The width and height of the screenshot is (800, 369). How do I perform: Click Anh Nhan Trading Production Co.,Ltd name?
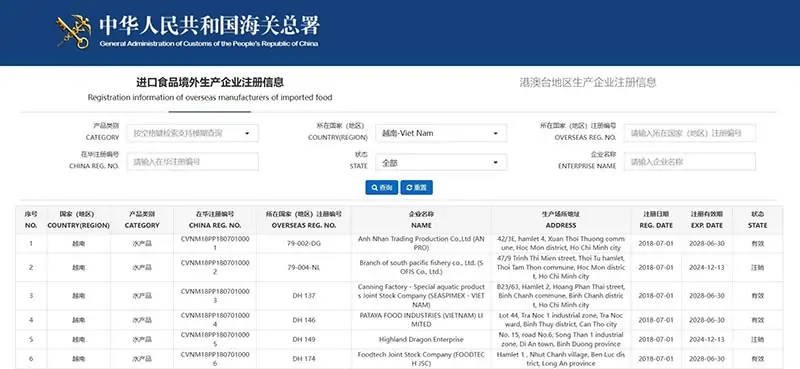[x=421, y=243]
